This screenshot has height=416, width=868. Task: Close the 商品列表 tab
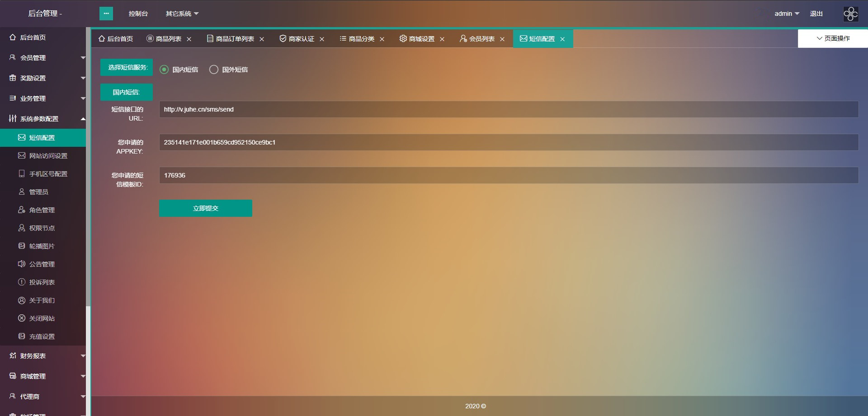tap(189, 39)
